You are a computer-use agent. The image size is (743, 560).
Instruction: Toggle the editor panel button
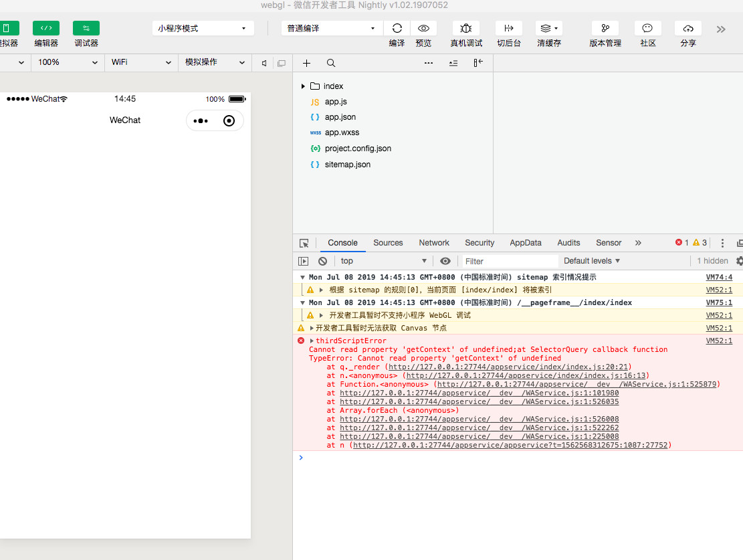point(46,28)
